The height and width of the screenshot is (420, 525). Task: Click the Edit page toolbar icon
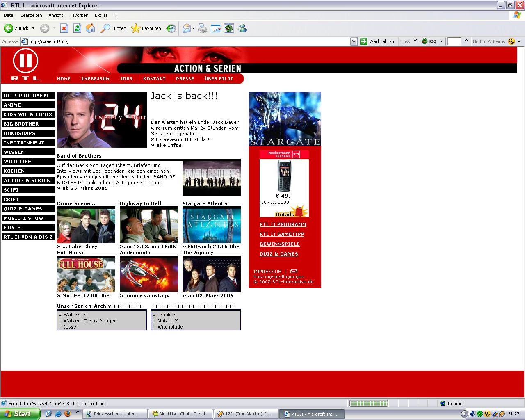[x=216, y=28]
